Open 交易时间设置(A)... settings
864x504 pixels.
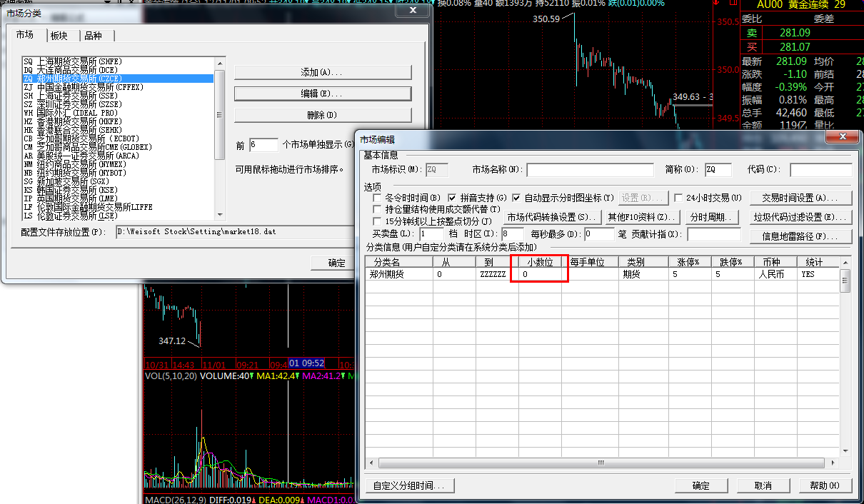click(x=803, y=198)
